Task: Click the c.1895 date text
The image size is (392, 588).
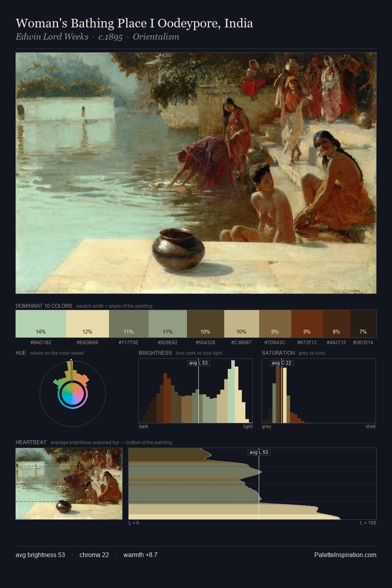Action: pyautogui.click(x=111, y=37)
